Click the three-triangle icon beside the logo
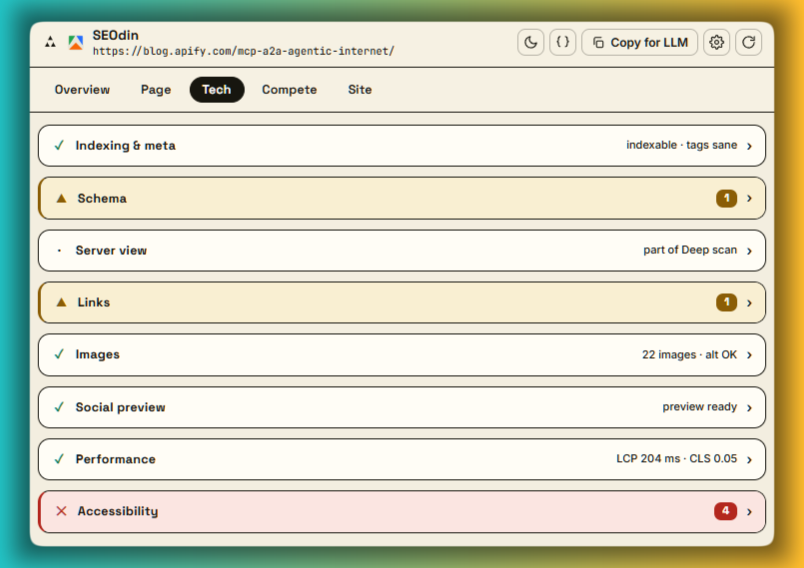This screenshot has height=568, width=804. point(50,42)
